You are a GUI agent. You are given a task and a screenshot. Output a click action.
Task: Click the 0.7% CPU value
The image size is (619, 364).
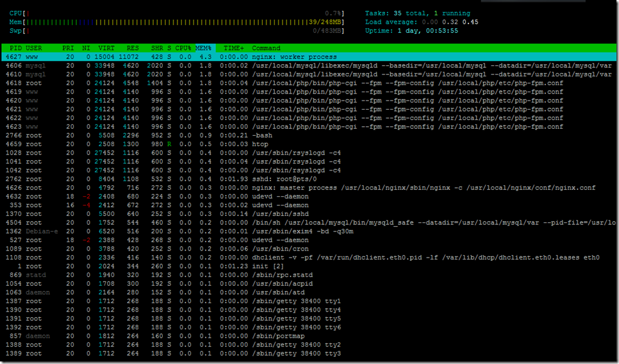click(x=333, y=13)
